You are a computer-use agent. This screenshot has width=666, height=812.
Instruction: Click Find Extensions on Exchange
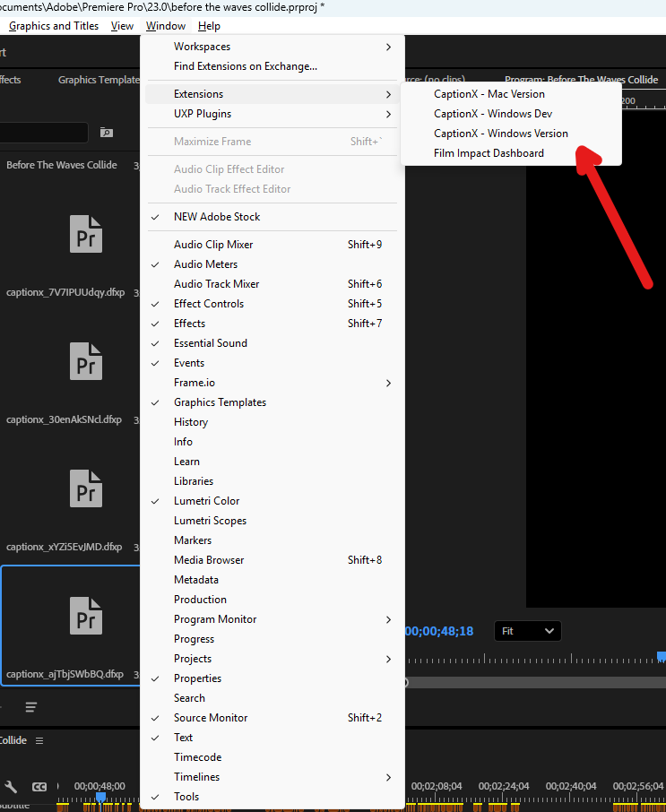pos(272,66)
